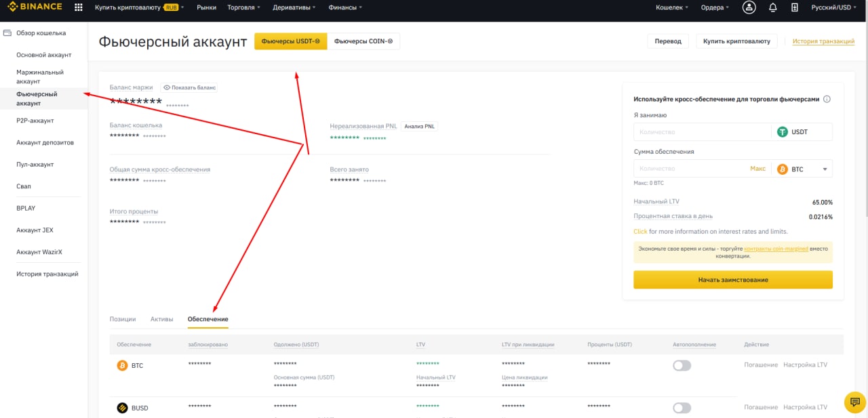Open the Рынки menu item
The image size is (868, 418).
tap(206, 7)
